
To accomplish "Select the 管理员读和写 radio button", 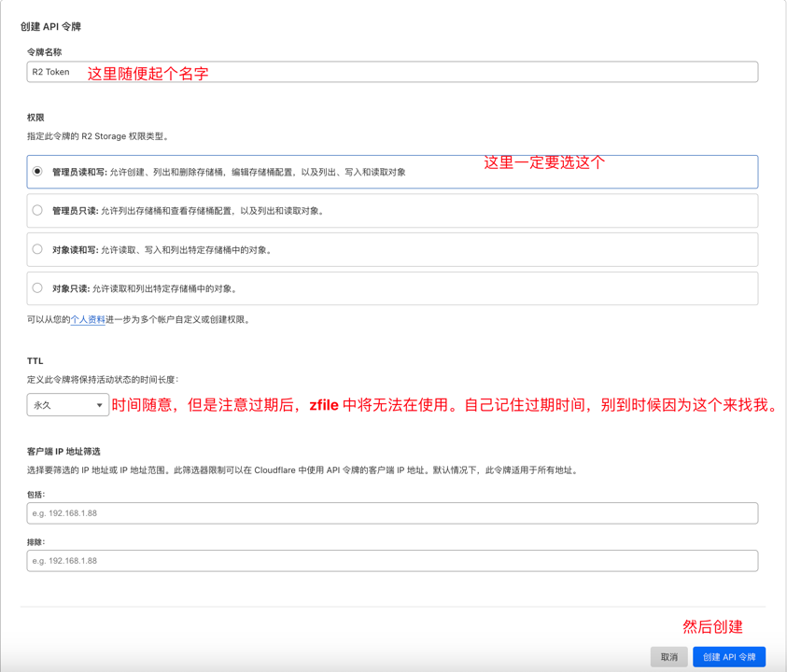I will tap(37, 172).
